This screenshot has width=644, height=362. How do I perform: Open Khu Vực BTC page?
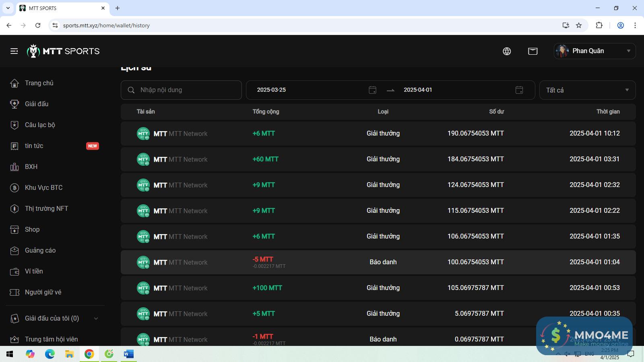43,188
